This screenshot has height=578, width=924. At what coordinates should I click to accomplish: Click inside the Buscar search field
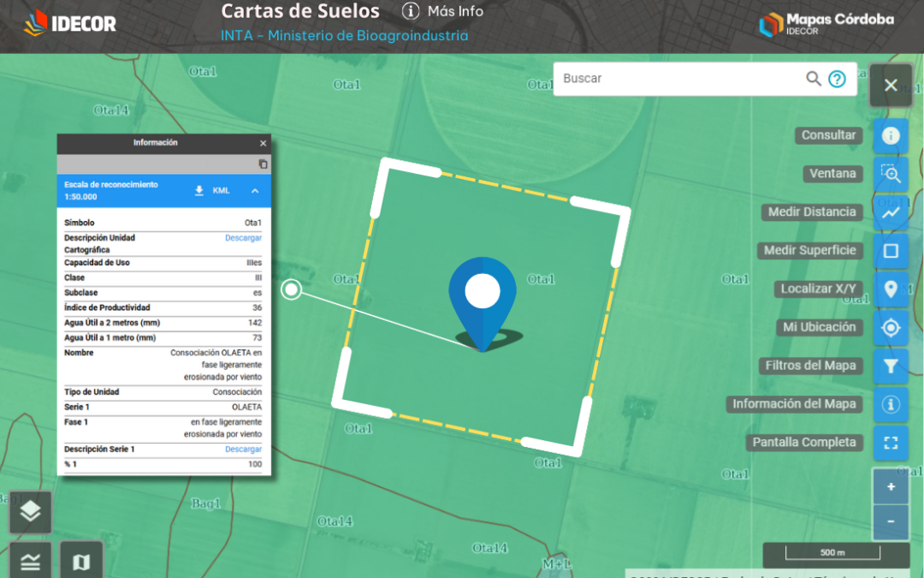click(x=681, y=79)
